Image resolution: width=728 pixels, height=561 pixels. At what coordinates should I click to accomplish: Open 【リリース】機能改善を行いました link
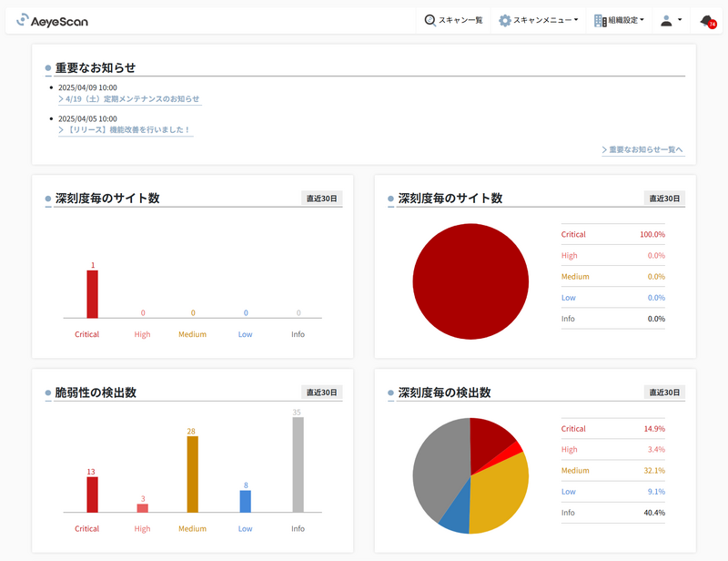tap(126, 130)
